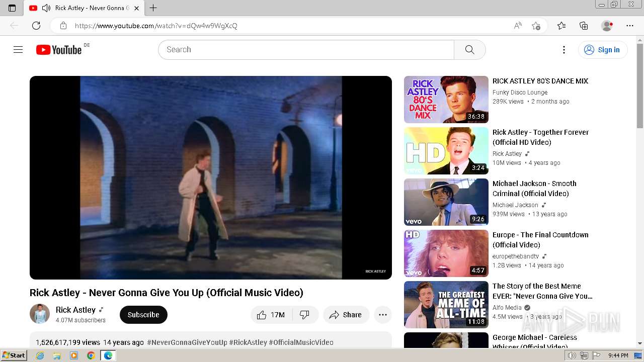
Task: Open europethebandtv channel name
Action: (516, 256)
